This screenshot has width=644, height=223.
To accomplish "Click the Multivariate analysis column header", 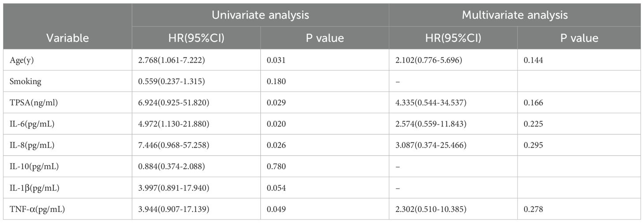I will (x=514, y=15).
